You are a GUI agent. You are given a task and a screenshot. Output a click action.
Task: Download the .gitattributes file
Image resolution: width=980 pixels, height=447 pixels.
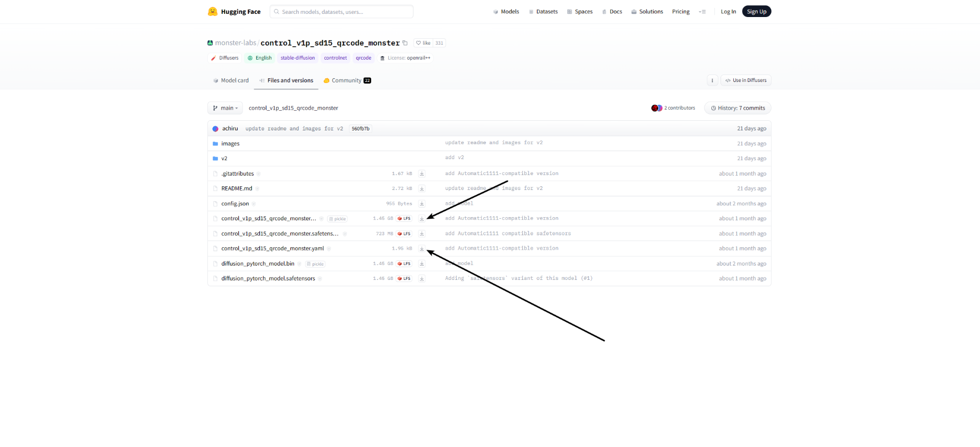pos(422,173)
